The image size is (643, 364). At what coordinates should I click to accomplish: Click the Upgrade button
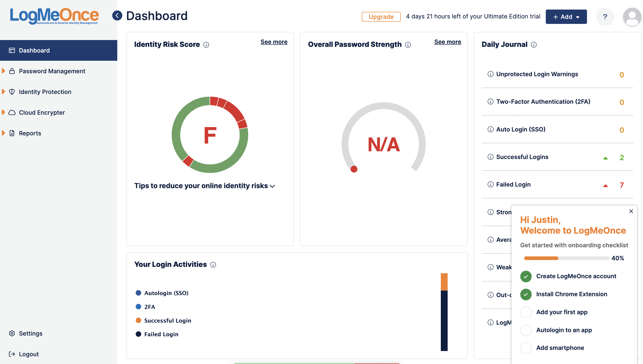[381, 17]
